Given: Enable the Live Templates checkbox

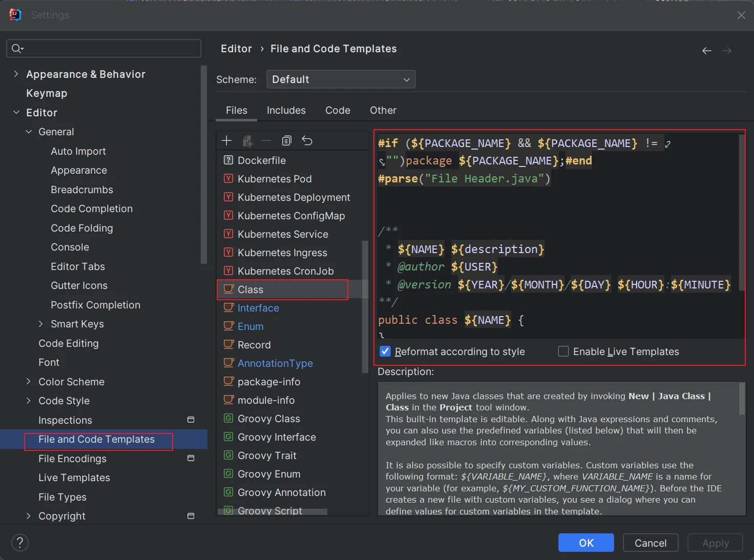Looking at the screenshot, I should tap(563, 351).
